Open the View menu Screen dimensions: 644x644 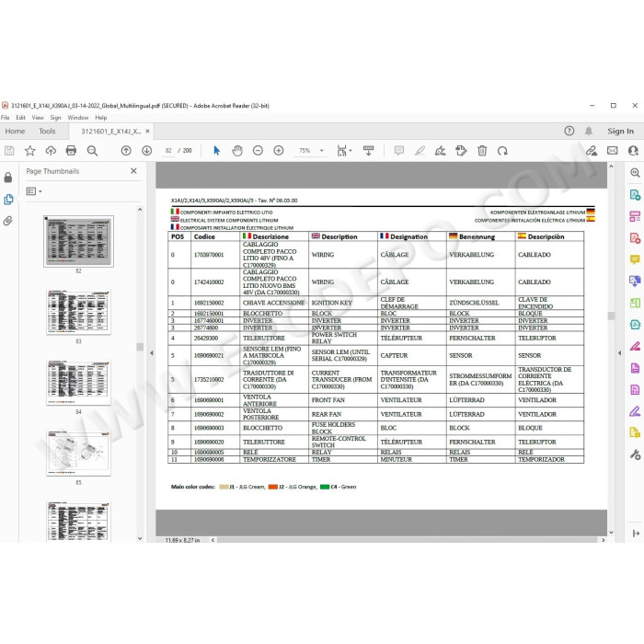(38, 118)
